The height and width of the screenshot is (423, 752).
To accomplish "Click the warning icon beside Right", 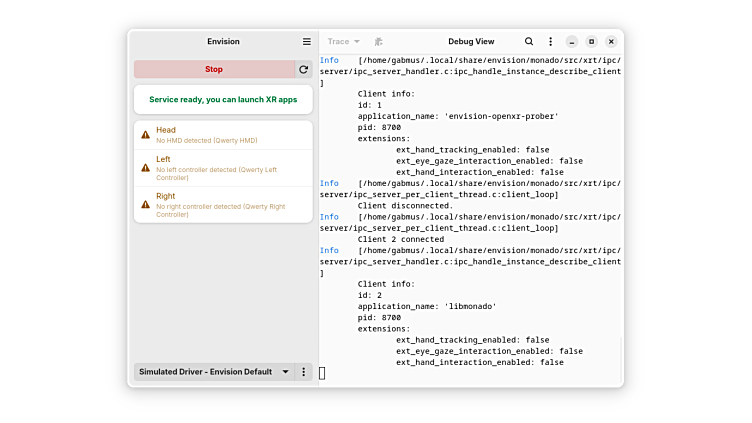I will [x=146, y=201].
